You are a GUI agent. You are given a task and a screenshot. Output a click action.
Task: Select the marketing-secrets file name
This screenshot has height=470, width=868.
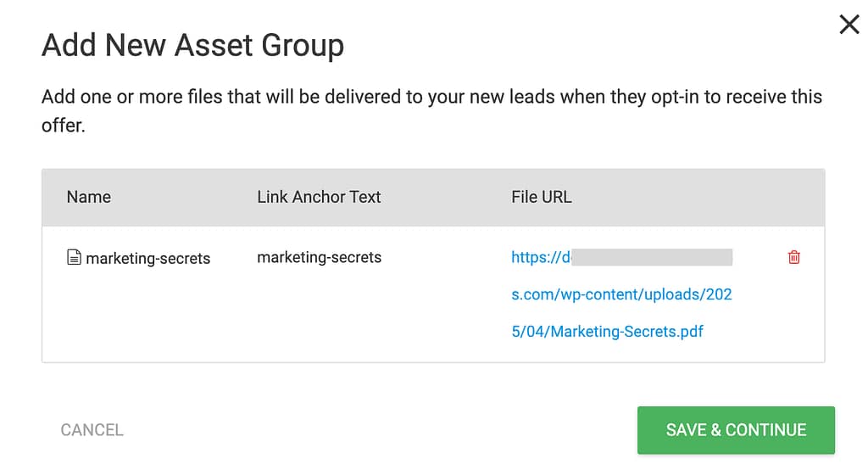(147, 258)
